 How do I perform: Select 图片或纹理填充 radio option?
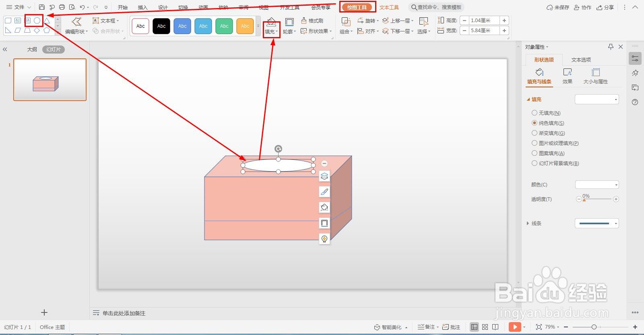click(535, 143)
